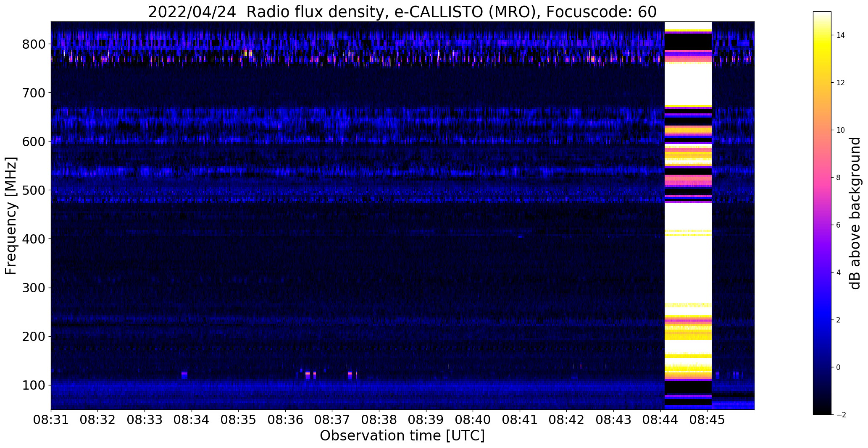Viewport: 868px width, 448px height.
Task: Click the colorbar gradient strip
Action: 822,213
